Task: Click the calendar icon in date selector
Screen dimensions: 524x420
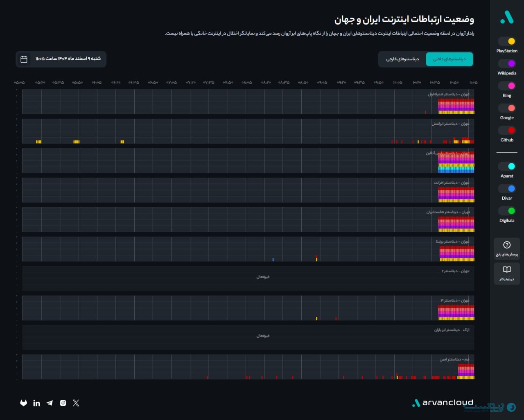Action: tap(24, 59)
